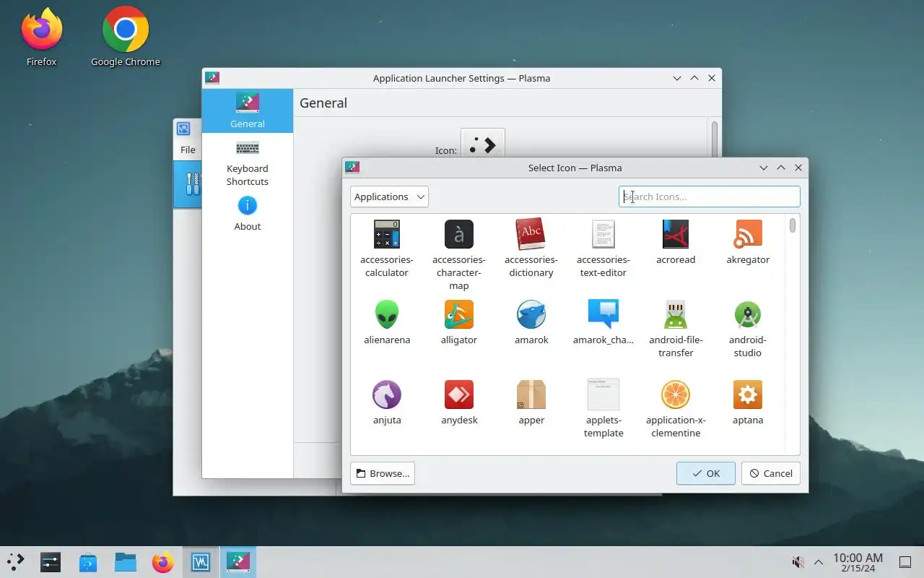Image resolution: width=924 pixels, height=578 pixels.
Task: Expand the Applications category dropdown
Action: pos(389,197)
